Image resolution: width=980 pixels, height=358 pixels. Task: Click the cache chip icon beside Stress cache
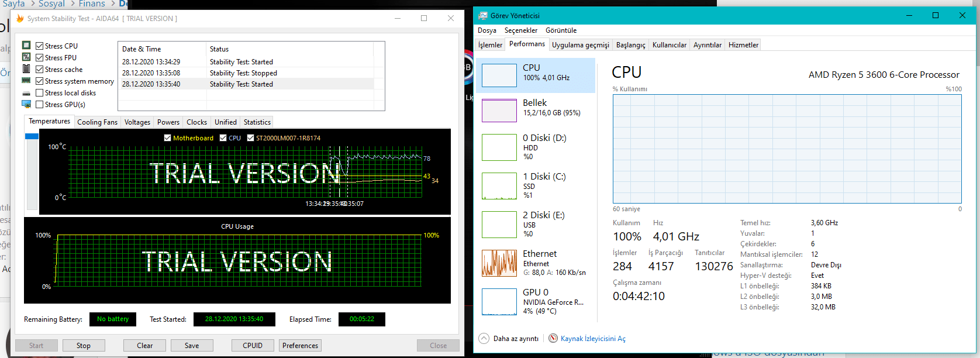coord(26,68)
